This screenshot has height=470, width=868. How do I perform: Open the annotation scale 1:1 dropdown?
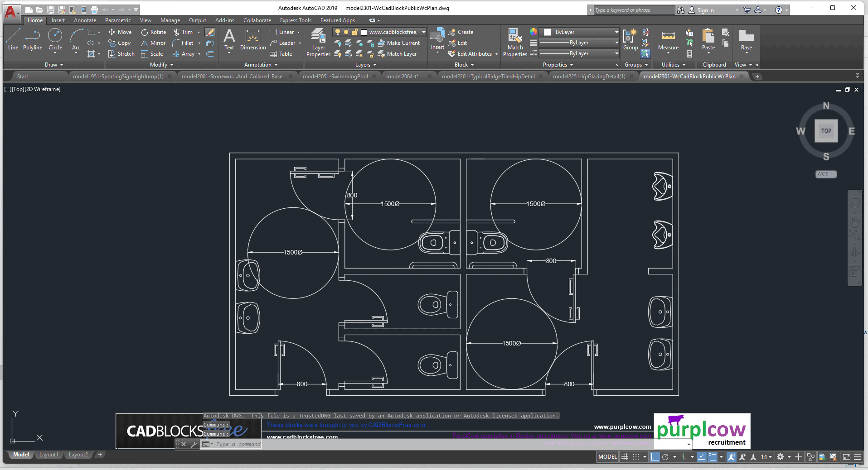click(x=766, y=457)
